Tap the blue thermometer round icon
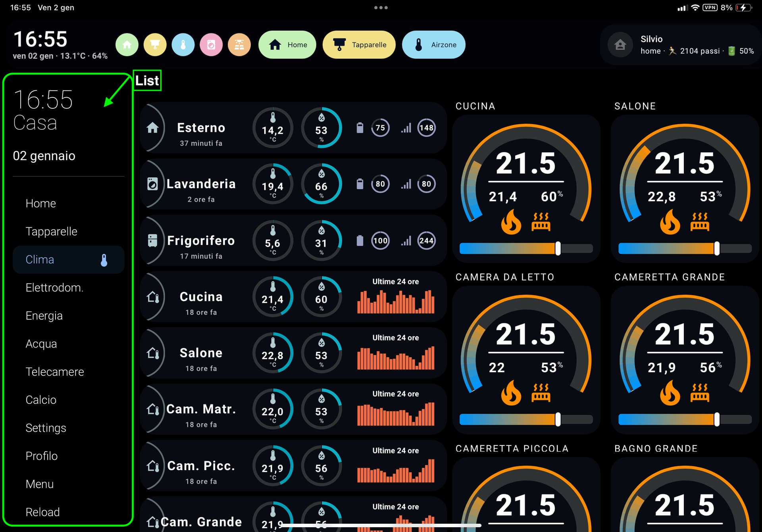 (183, 45)
